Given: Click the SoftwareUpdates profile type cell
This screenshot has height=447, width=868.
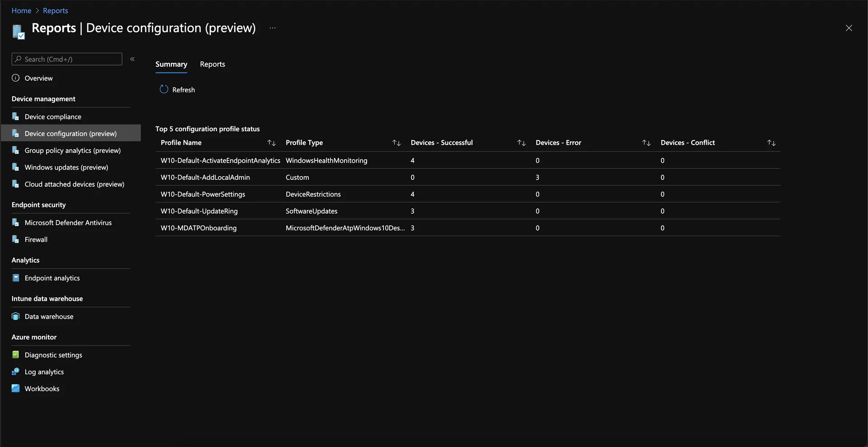Looking at the screenshot, I should tap(311, 211).
